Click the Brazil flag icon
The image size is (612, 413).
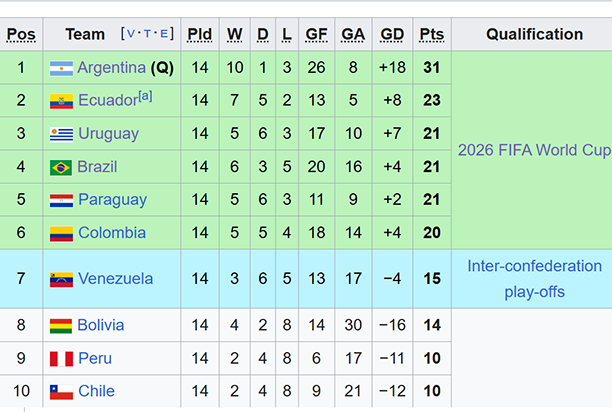coord(60,168)
